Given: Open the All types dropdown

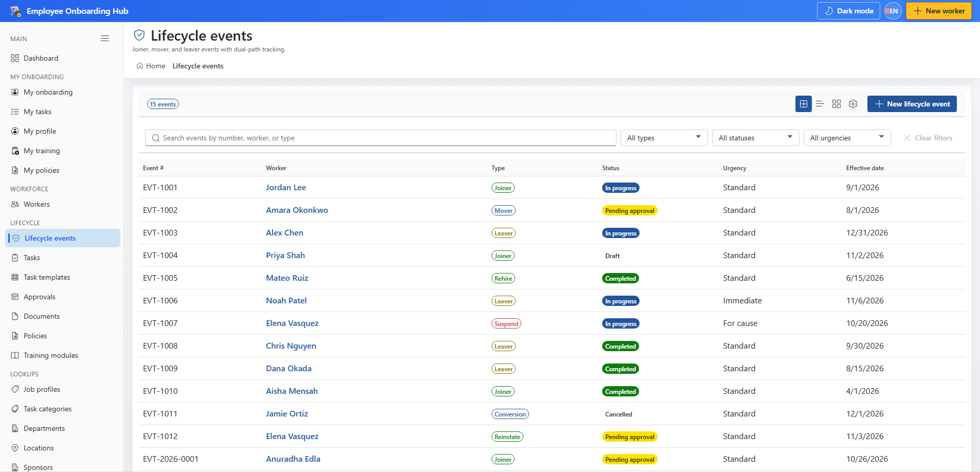Looking at the screenshot, I should coord(664,138).
